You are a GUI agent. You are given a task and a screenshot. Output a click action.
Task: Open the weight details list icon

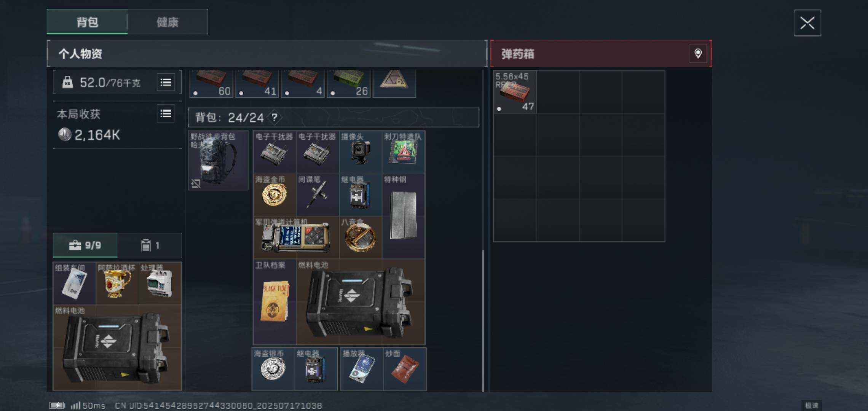point(166,82)
